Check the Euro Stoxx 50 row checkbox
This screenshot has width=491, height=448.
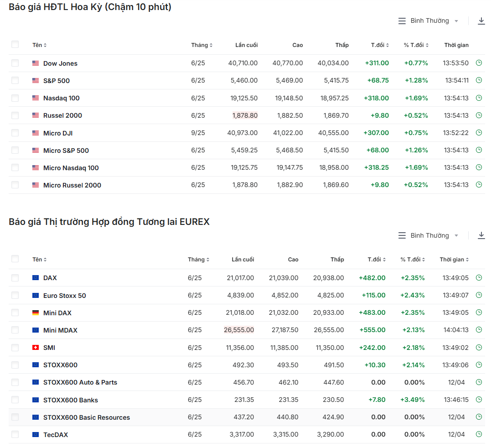15,295
